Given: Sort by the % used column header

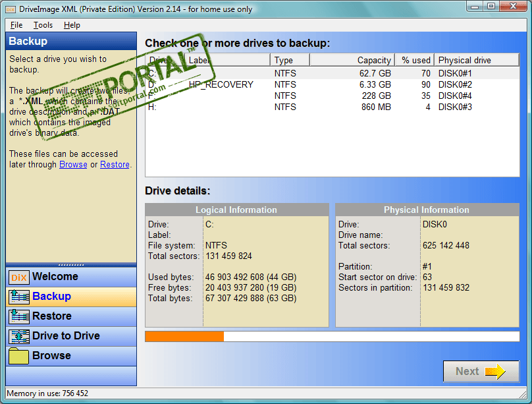Looking at the screenshot, I should coord(415,60).
